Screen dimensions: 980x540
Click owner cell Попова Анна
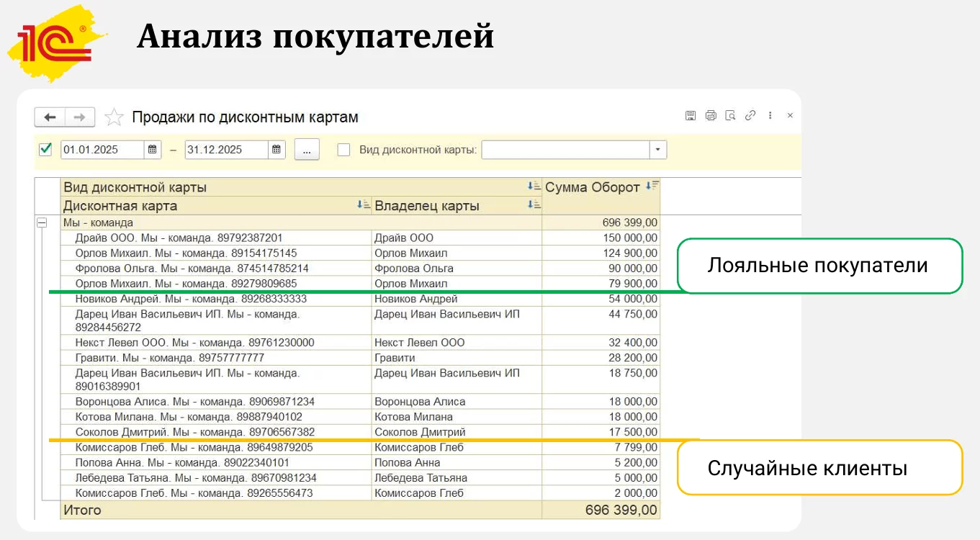pos(457,463)
